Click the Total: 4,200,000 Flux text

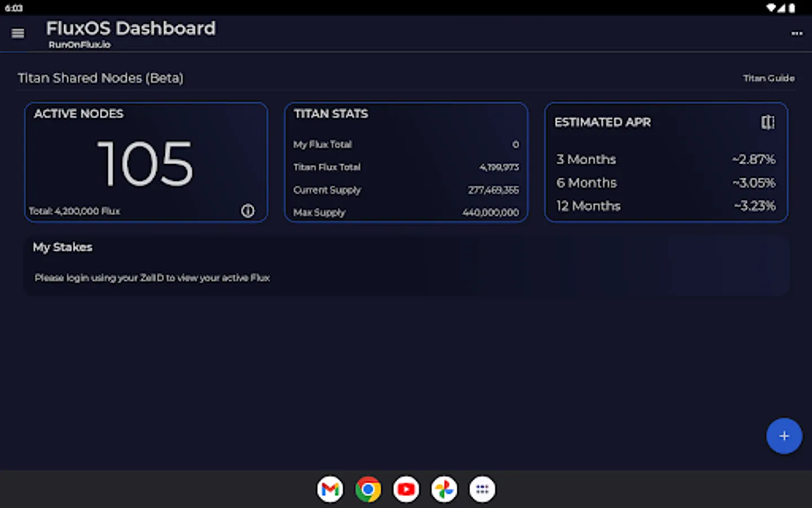[74, 211]
